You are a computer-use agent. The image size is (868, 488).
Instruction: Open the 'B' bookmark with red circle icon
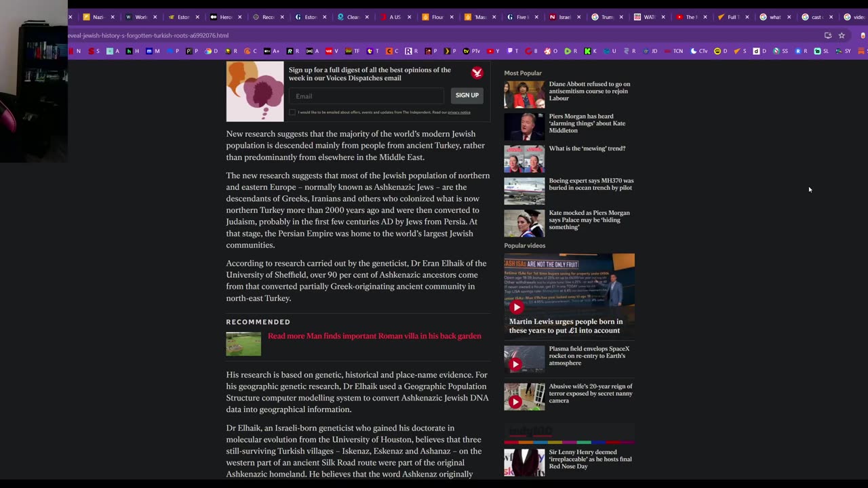click(531, 51)
